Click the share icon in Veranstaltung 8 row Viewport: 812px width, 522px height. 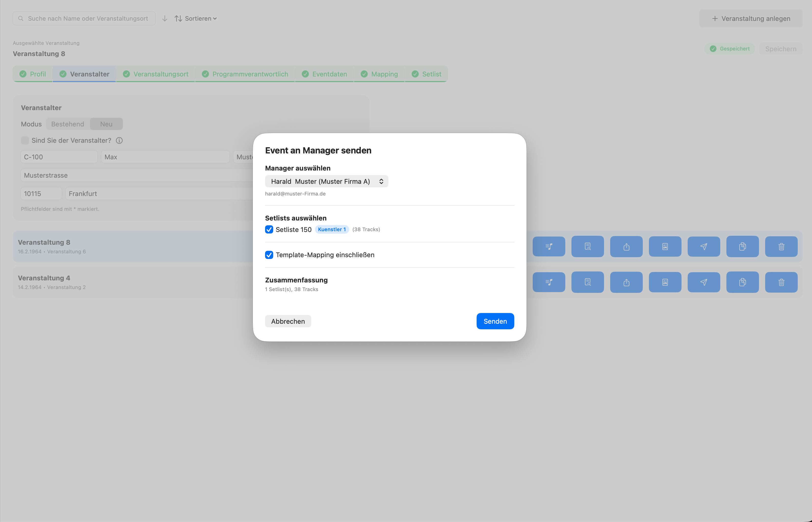click(x=626, y=246)
